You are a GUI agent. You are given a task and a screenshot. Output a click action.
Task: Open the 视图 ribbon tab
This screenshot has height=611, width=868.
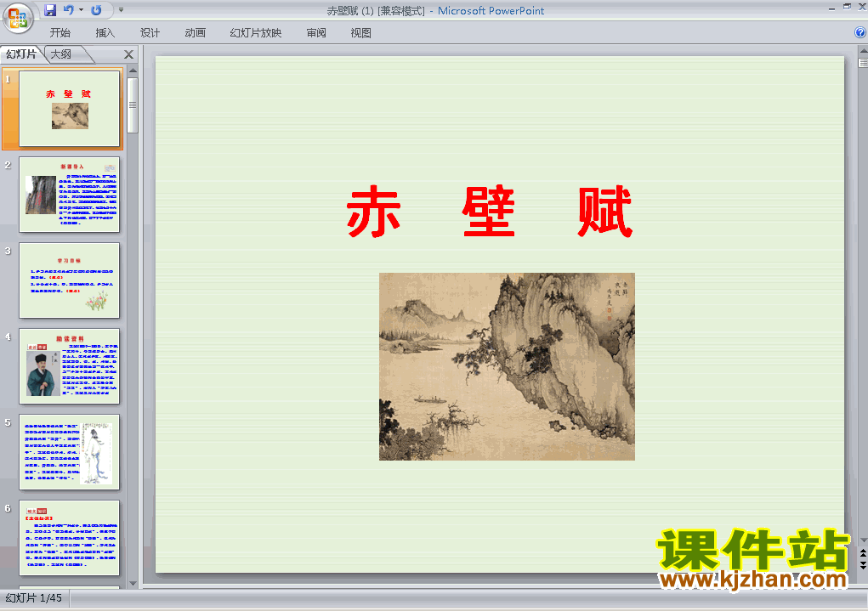click(361, 32)
